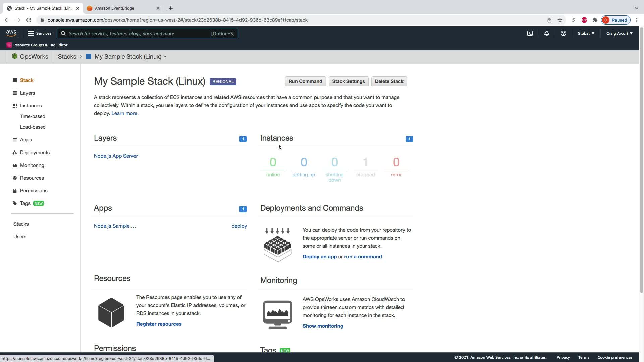Open Deployments in the sidebar

pos(35,153)
